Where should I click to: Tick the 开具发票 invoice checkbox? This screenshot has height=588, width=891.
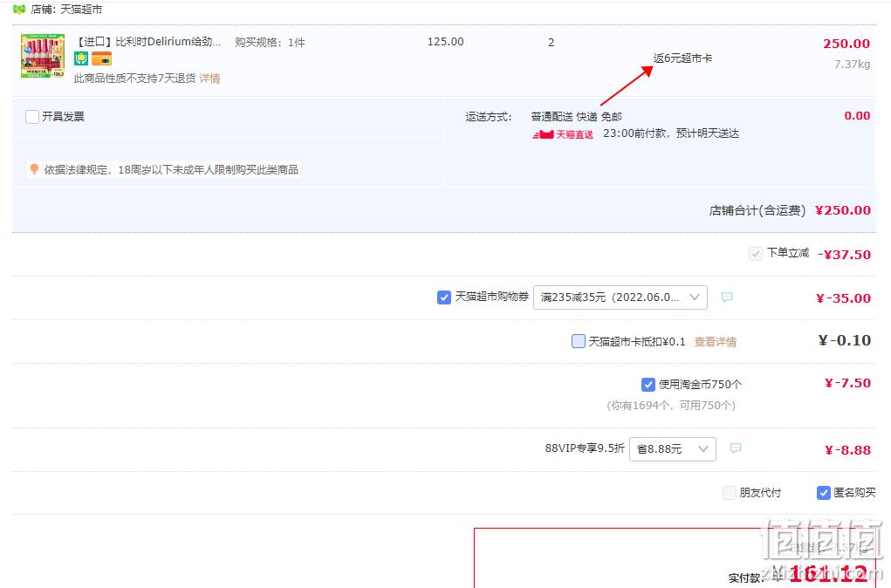point(32,116)
